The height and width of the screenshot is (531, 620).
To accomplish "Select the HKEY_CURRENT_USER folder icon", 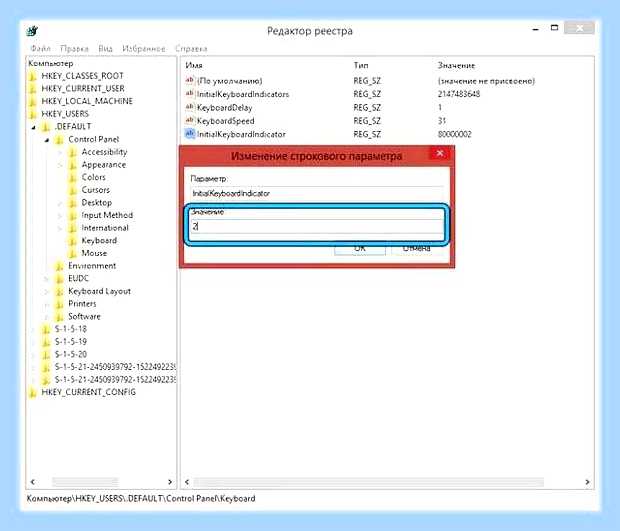I will pyautogui.click(x=33, y=89).
